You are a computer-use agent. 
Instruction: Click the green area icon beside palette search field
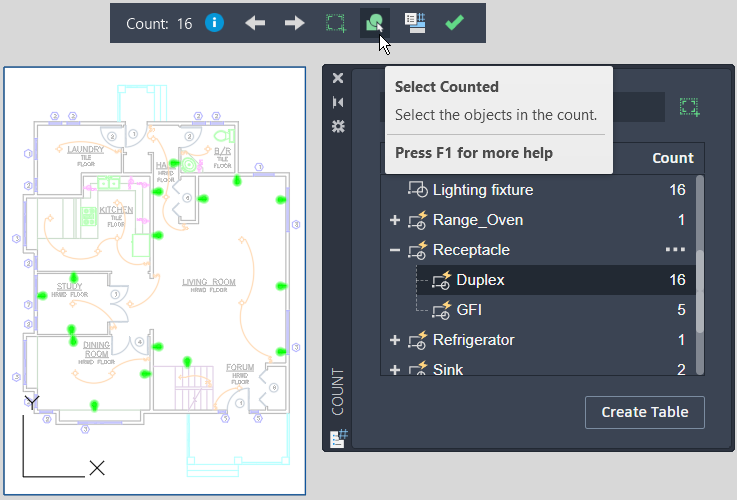(x=688, y=107)
